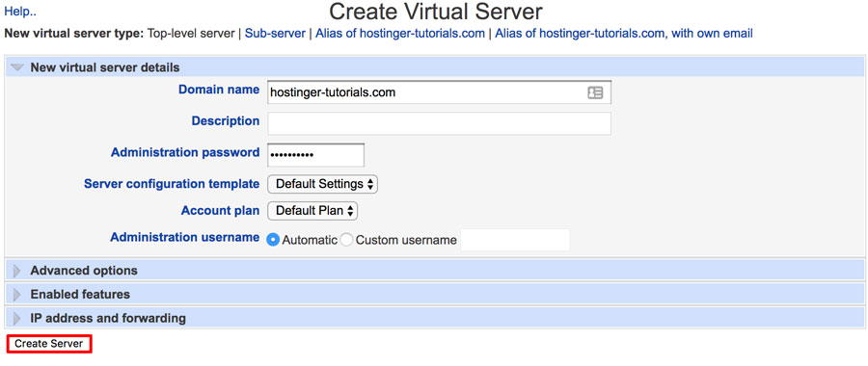Open the Account plan dropdown
The image size is (868, 366).
point(312,211)
